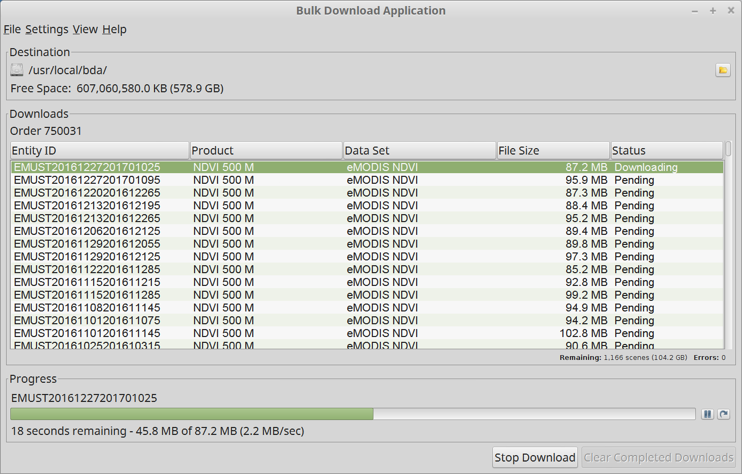This screenshot has height=474, width=742.
Task: Open the destination folder browse icon
Action: point(722,70)
